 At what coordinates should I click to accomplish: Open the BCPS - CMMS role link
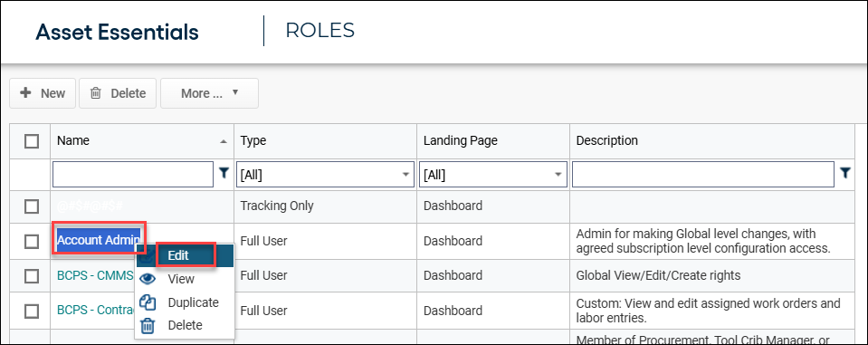pyautogui.click(x=95, y=276)
